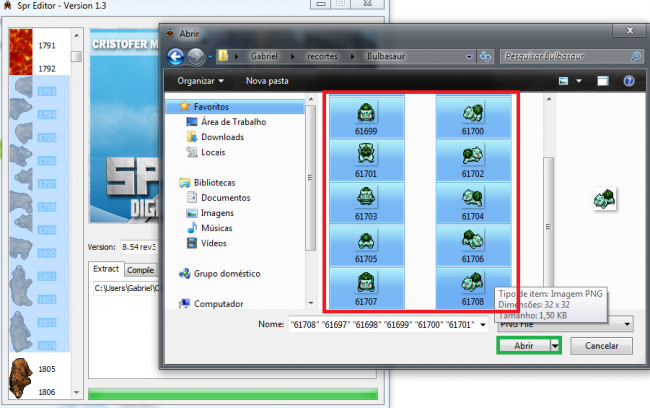This screenshot has height=408, width=650.
Task: Open the view options dropdown arrow
Action: pos(579,81)
